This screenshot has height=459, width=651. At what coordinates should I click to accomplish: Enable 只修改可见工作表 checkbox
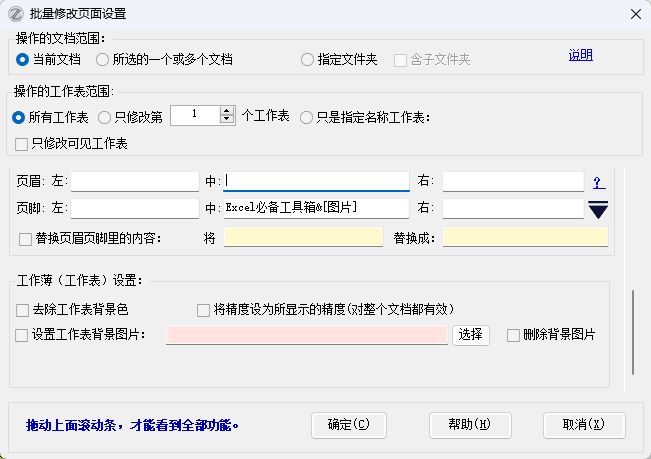(22, 144)
